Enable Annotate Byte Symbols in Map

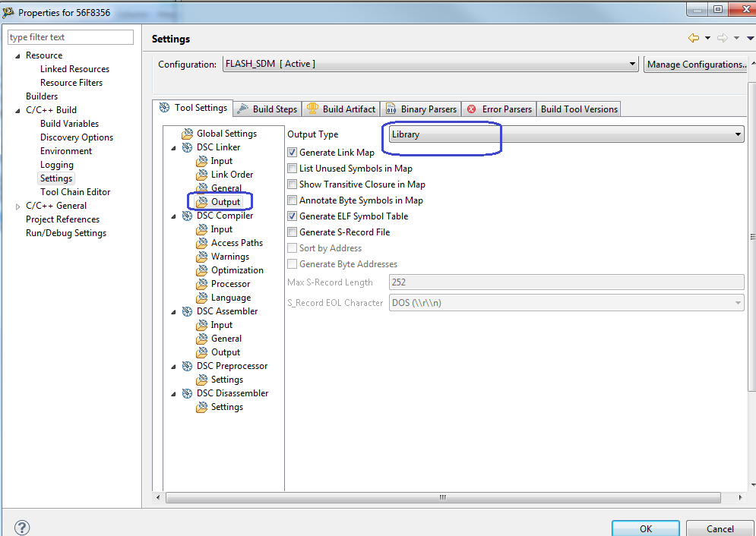click(x=293, y=200)
